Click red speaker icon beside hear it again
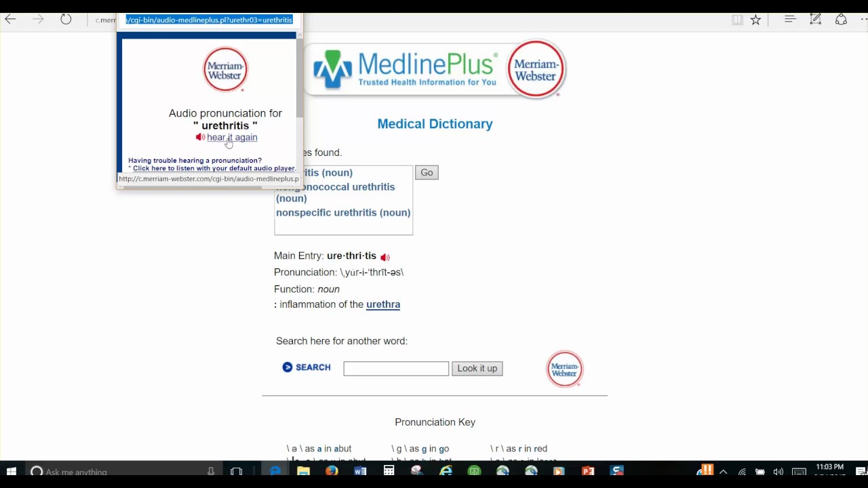Image resolution: width=868 pixels, height=488 pixels. coord(200,137)
